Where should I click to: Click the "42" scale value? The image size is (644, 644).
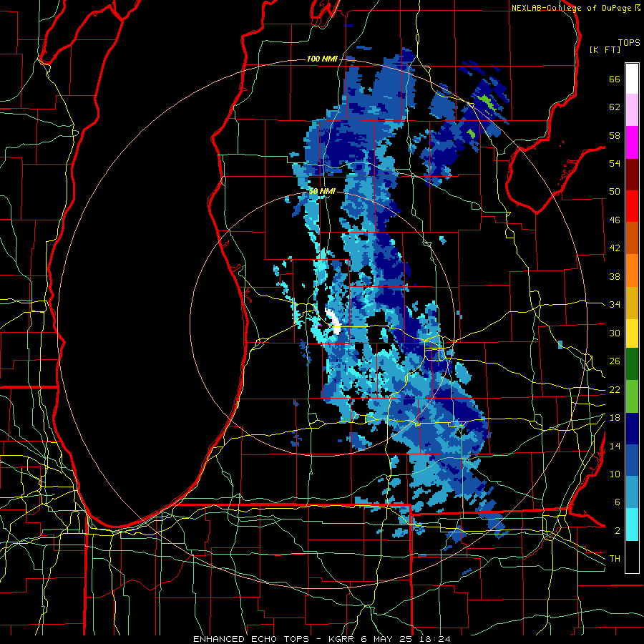(615, 248)
